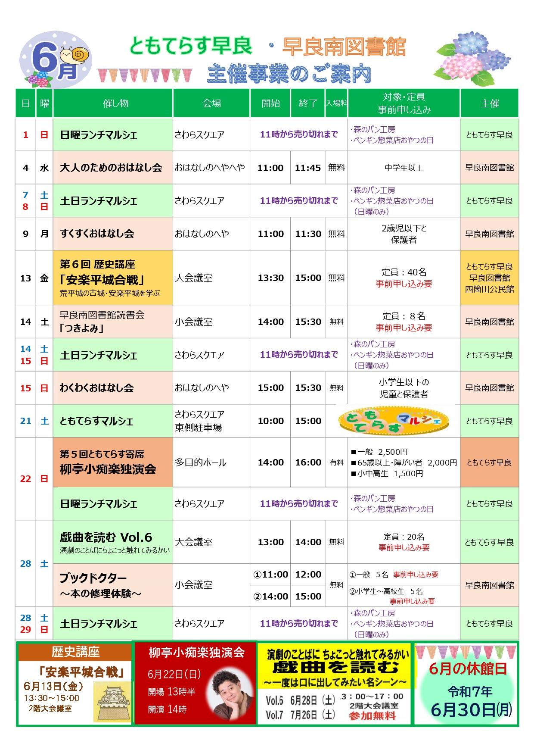Open the 歴史講座 安楽平城合戦 banner
Image resolution: width=534 pixels, height=756 pixels.
pyautogui.click(x=75, y=684)
